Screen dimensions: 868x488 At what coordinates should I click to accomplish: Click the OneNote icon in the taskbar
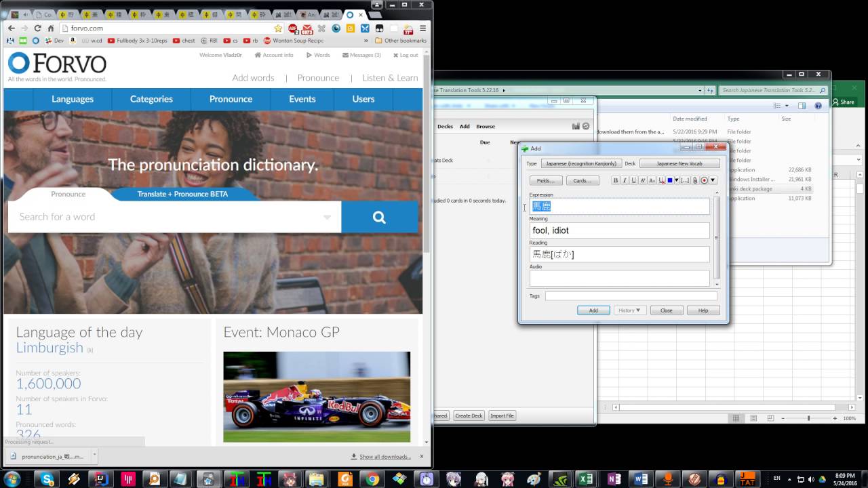(x=614, y=479)
